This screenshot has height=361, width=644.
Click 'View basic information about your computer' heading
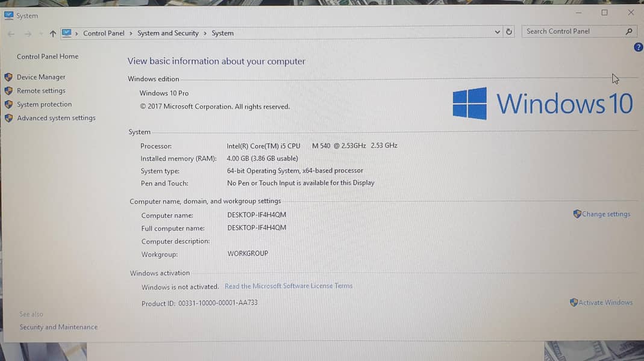tap(216, 61)
